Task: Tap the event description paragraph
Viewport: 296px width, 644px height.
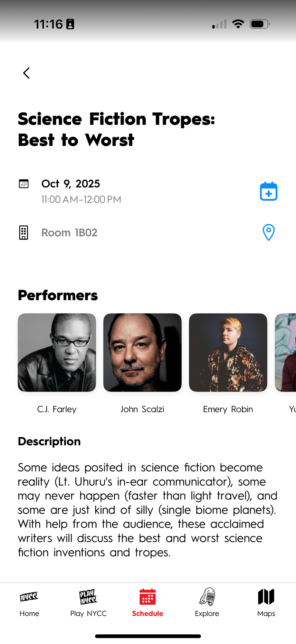Action: click(148, 510)
